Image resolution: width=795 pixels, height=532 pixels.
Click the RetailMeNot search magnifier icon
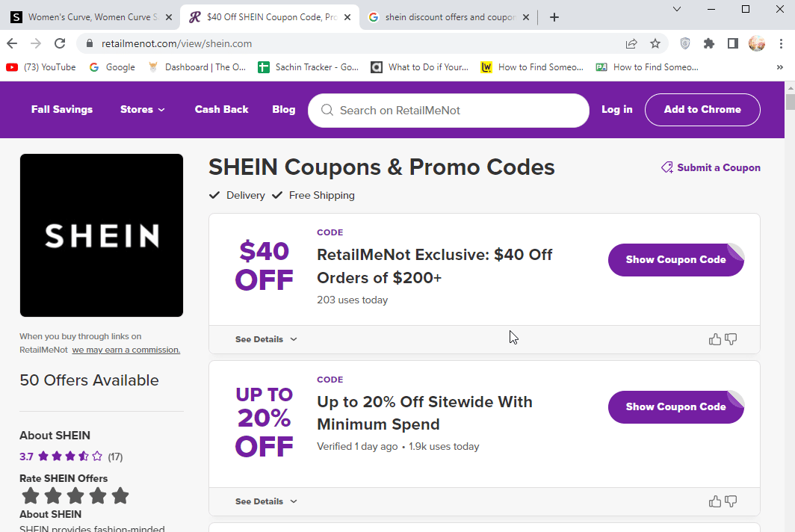click(327, 110)
